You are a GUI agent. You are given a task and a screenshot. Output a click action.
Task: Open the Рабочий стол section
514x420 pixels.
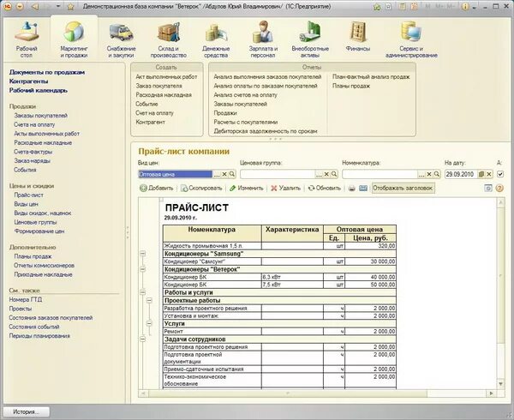point(27,39)
